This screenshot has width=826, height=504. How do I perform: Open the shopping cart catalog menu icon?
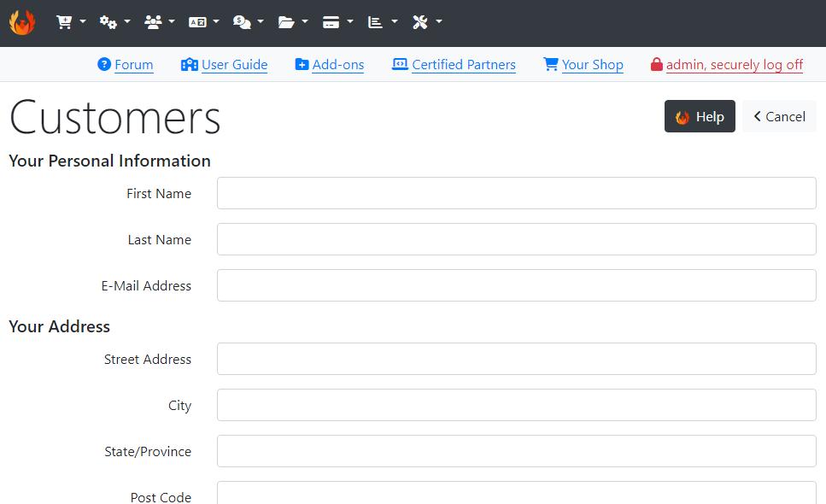click(64, 22)
